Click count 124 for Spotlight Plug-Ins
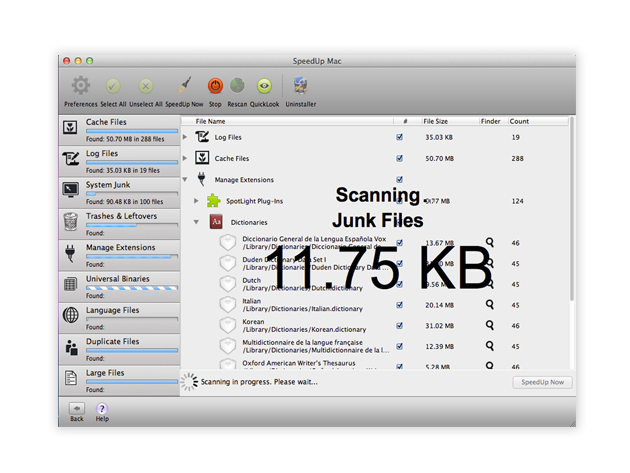 click(518, 201)
